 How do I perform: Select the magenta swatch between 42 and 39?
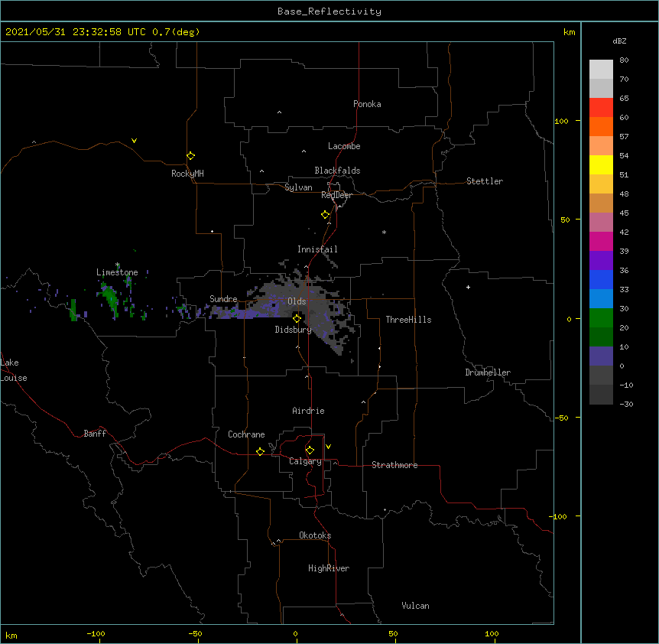(x=601, y=241)
